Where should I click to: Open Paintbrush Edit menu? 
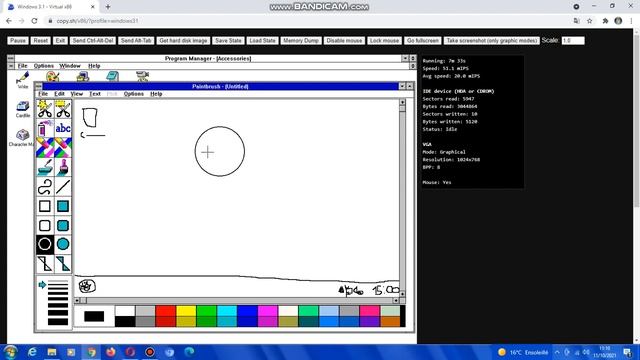point(60,94)
